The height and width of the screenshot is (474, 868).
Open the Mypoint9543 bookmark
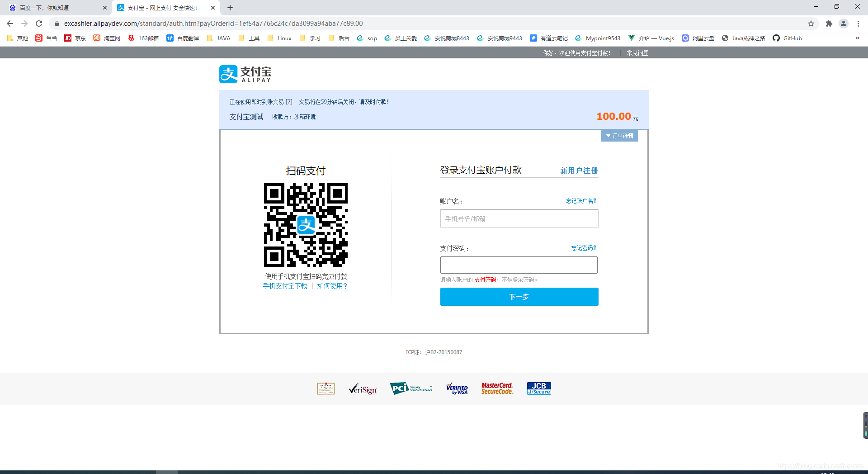[x=598, y=38]
